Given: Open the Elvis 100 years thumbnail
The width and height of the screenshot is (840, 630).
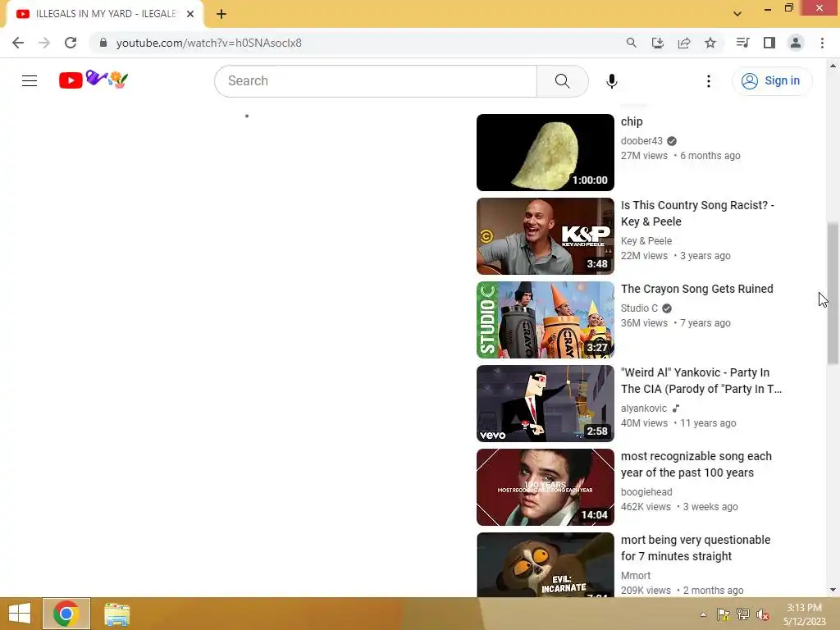Looking at the screenshot, I should [546, 487].
